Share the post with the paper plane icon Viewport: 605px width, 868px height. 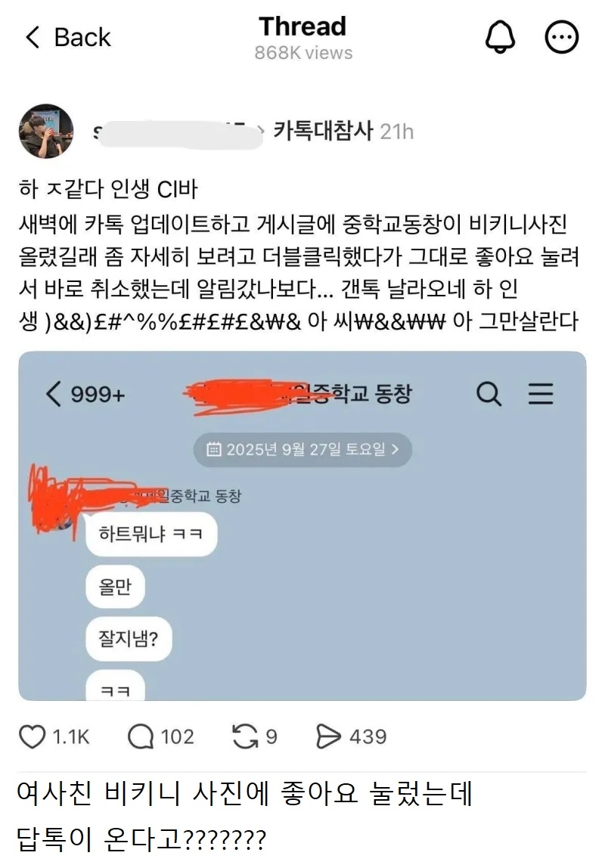pyautogui.click(x=328, y=736)
